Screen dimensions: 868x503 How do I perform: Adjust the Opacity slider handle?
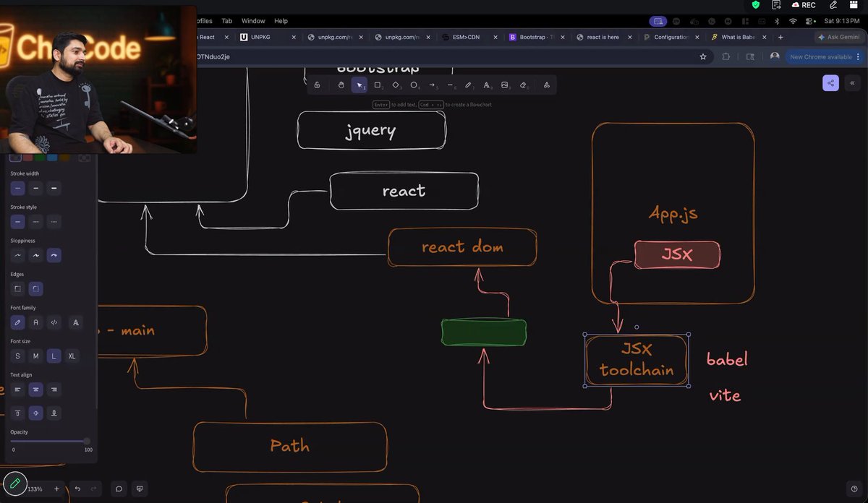pos(87,441)
